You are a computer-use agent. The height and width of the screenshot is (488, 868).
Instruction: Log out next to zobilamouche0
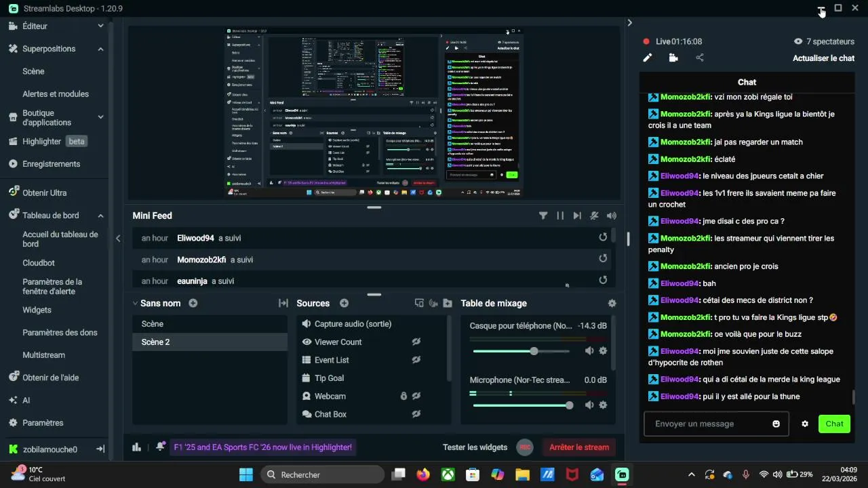click(100, 449)
